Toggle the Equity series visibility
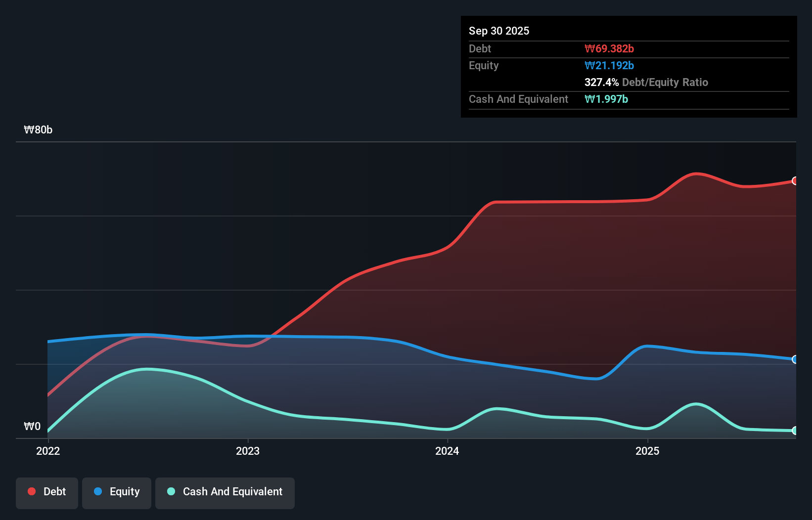The image size is (812, 520). click(116, 491)
